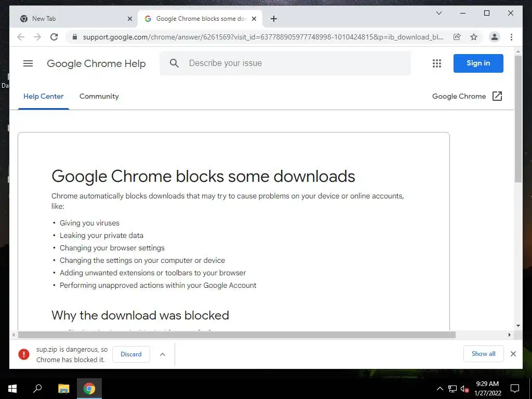Close the Google Chrome blocks tab
Image resolution: width=532 pixels, height=399 pixels.
254,19
